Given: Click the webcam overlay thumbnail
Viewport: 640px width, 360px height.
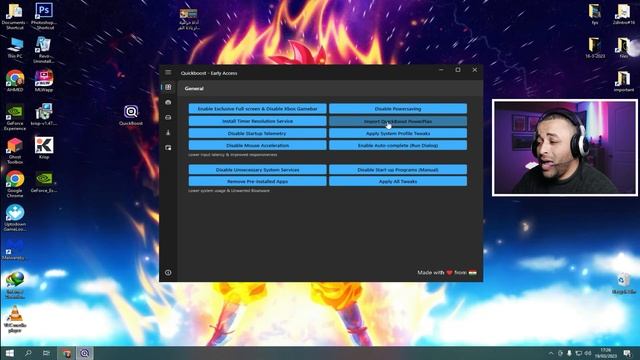Looking at the screenshot, I should (x=565, y=148).
